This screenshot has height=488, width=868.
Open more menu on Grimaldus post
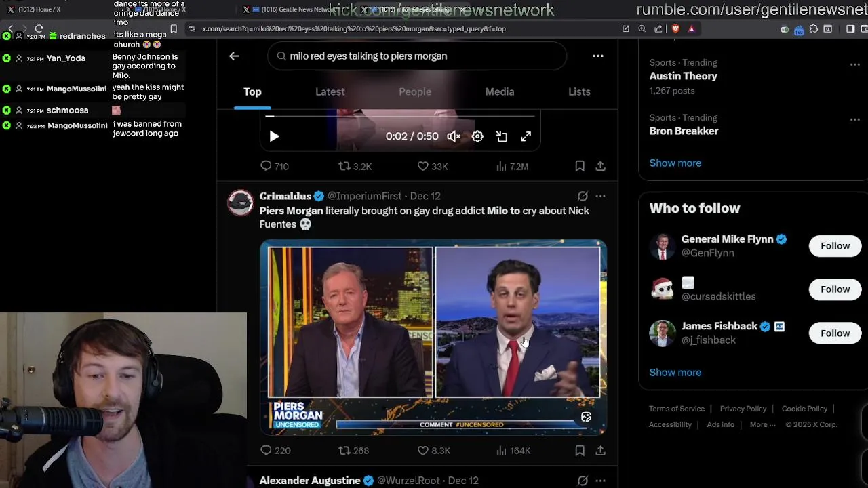[x=600, y=196]
